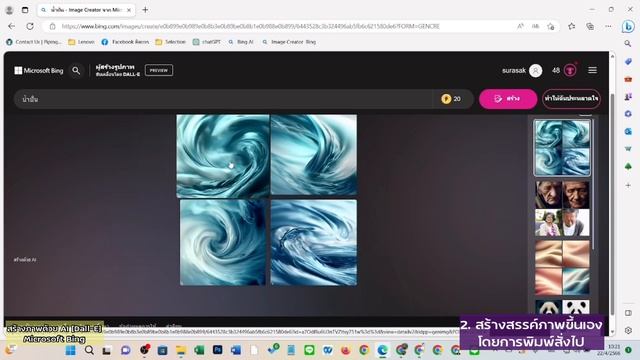Open top-left generated swirl image
640x360 pixels.
[x=222, y=156]
